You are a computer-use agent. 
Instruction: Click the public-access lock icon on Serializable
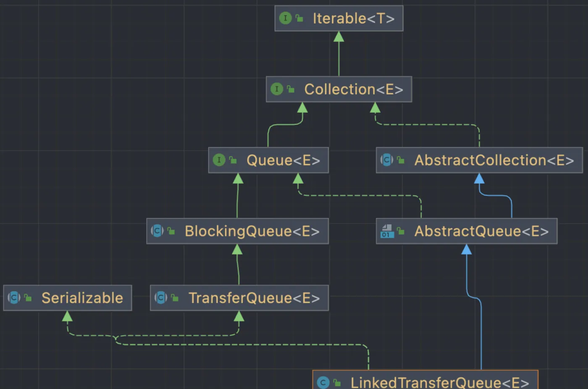[28, 298]
